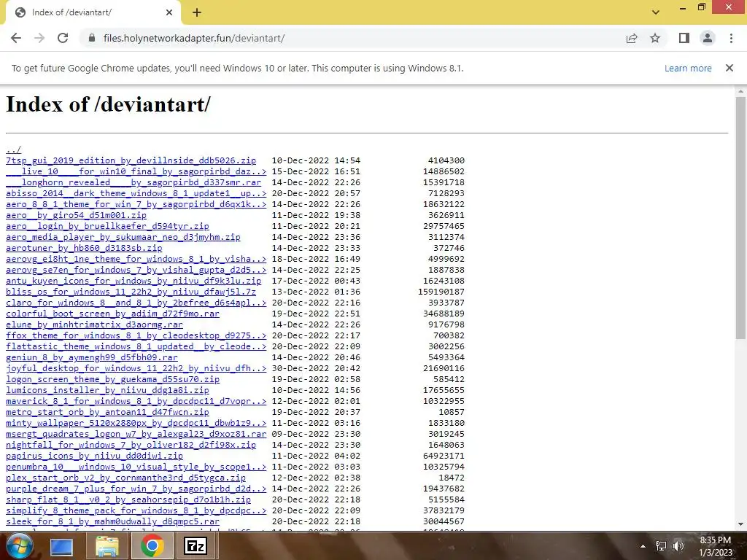
Task: Click the padlock site info icon
Action: [92, 38]
